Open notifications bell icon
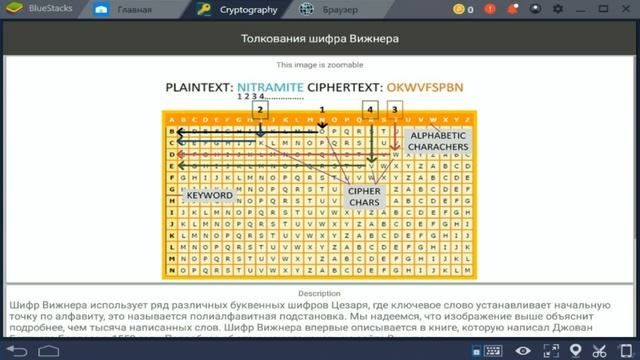This screenshot has height=360, width=640. (513, 9)
